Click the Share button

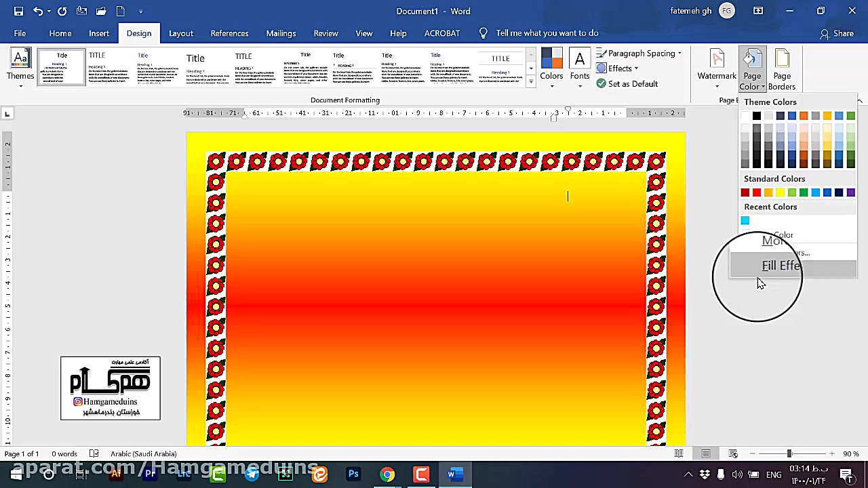(x=837, y=33)
